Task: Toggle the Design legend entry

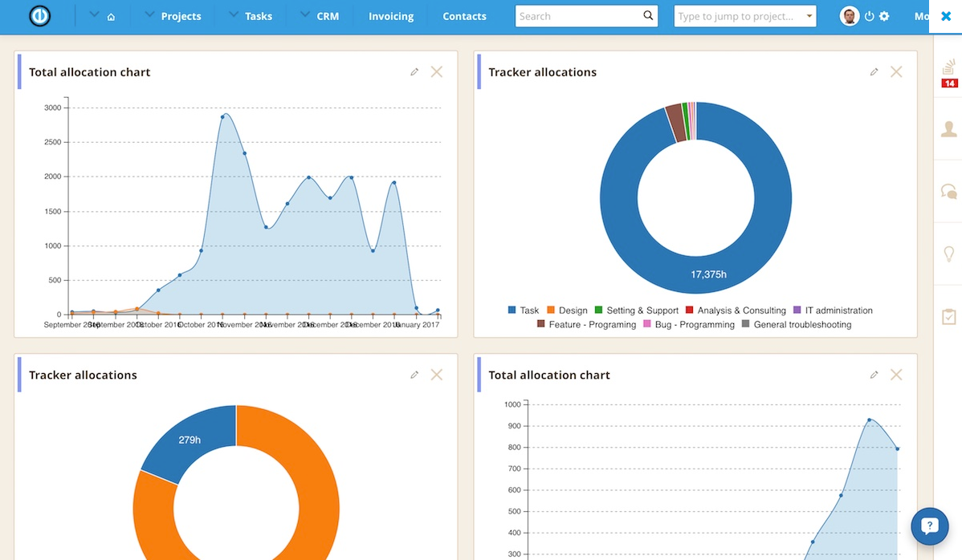Action: [x=567, y=310]
